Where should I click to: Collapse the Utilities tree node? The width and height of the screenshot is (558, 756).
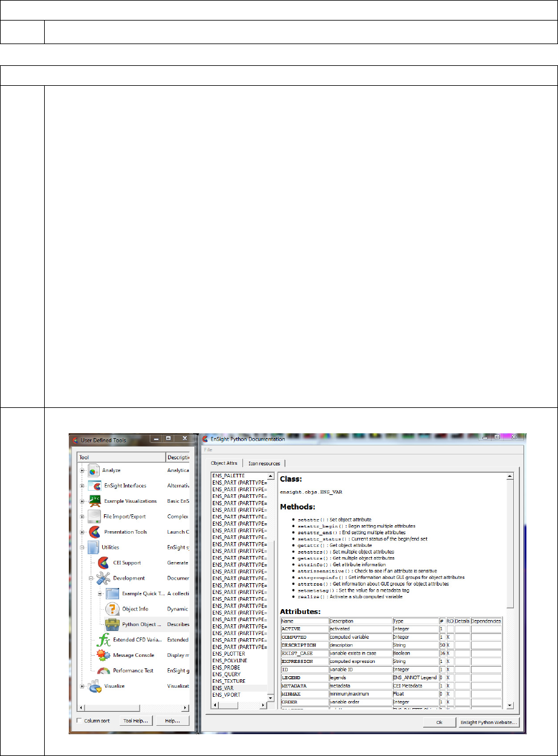pyautogui.click(x=82, y=548)
